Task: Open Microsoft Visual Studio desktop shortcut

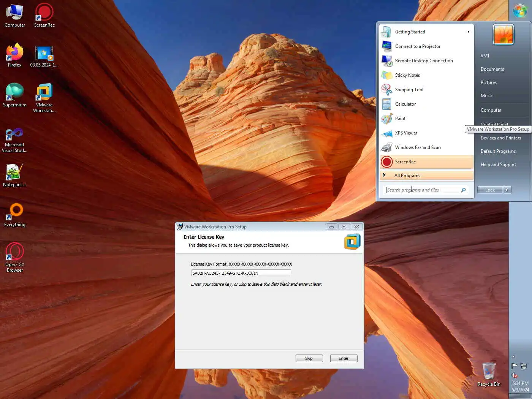Action: coord(15,140)
